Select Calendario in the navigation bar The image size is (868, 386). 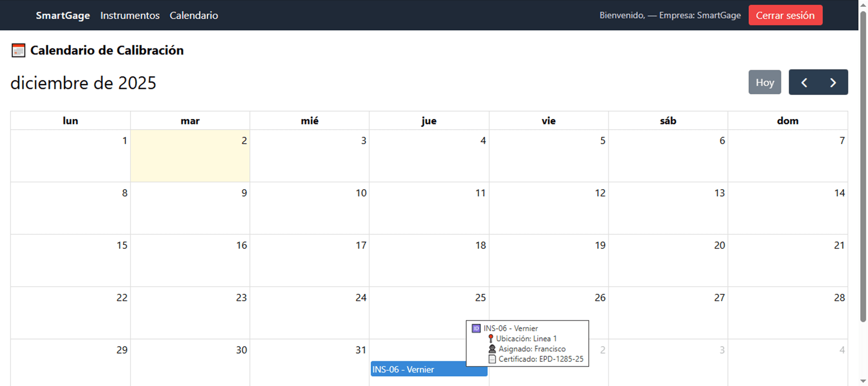click(194, 16)
